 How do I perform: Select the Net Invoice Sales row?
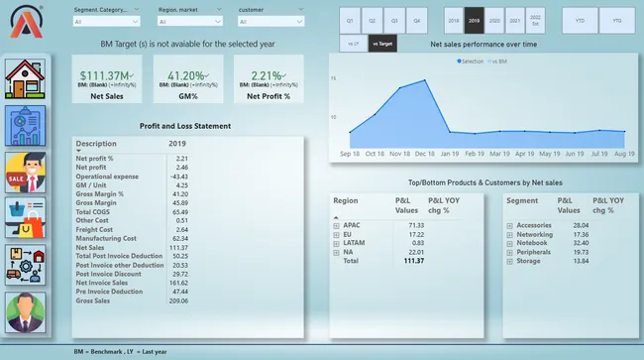[132, 283]
